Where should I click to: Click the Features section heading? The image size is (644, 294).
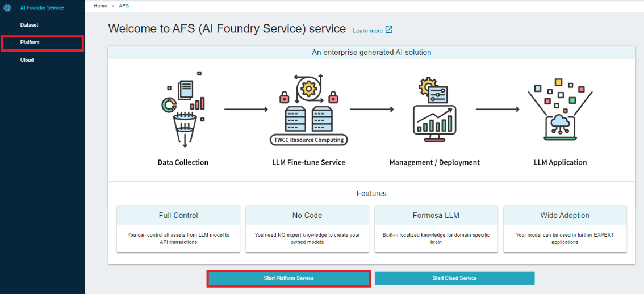pyautogui.click(x=371, y=193)
